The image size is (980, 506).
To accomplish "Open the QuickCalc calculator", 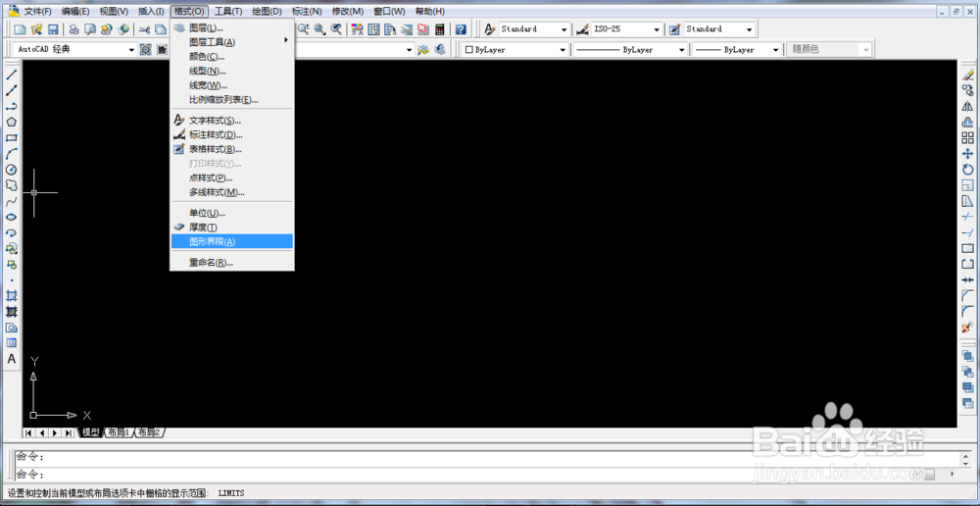I will pos(440,29).
